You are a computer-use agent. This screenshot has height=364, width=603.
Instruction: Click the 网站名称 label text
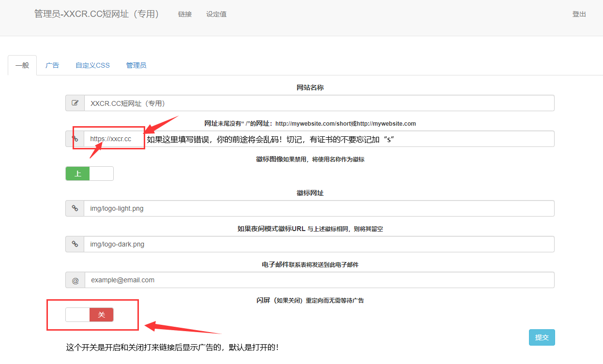click(x=310, y=87)
